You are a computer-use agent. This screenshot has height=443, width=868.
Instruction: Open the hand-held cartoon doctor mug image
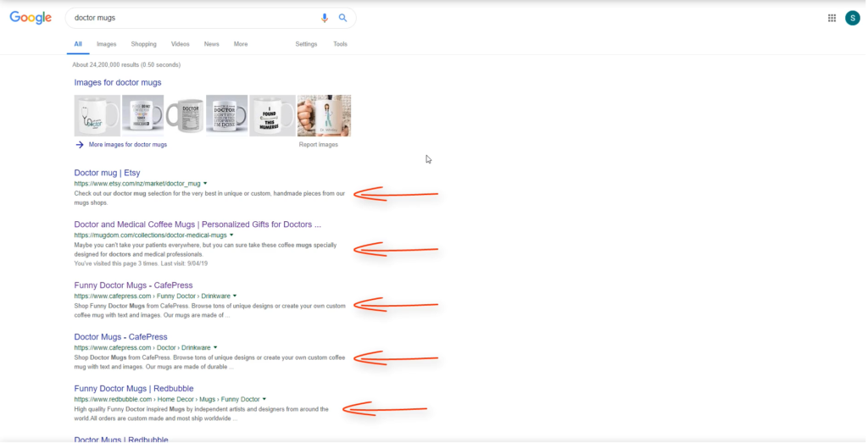click(x=324, y=115)
